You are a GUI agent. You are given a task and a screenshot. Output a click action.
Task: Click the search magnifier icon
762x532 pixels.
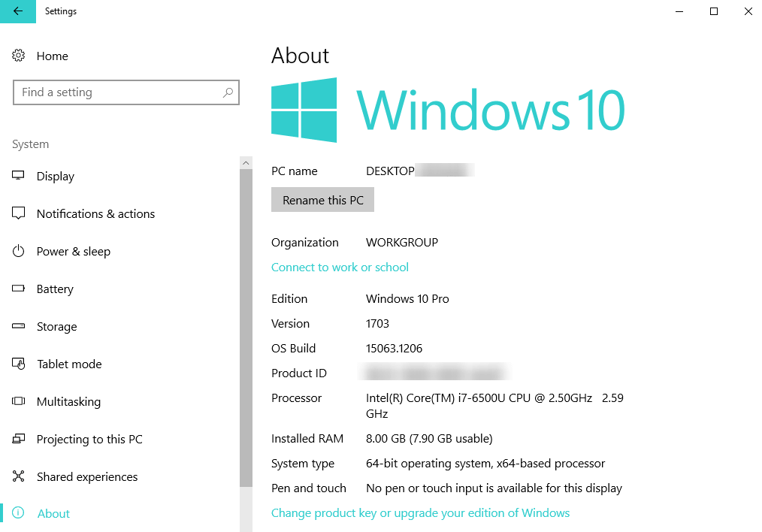[228, 92]
